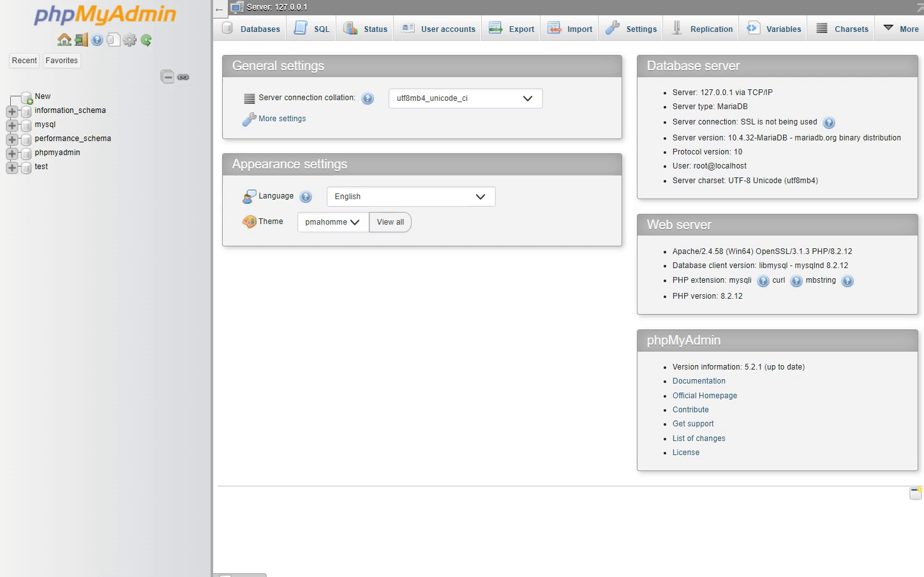The width and height of the screenshot is (924, 577).
Task: Open help about SSL not being used
Action: [x=829, y=123]
